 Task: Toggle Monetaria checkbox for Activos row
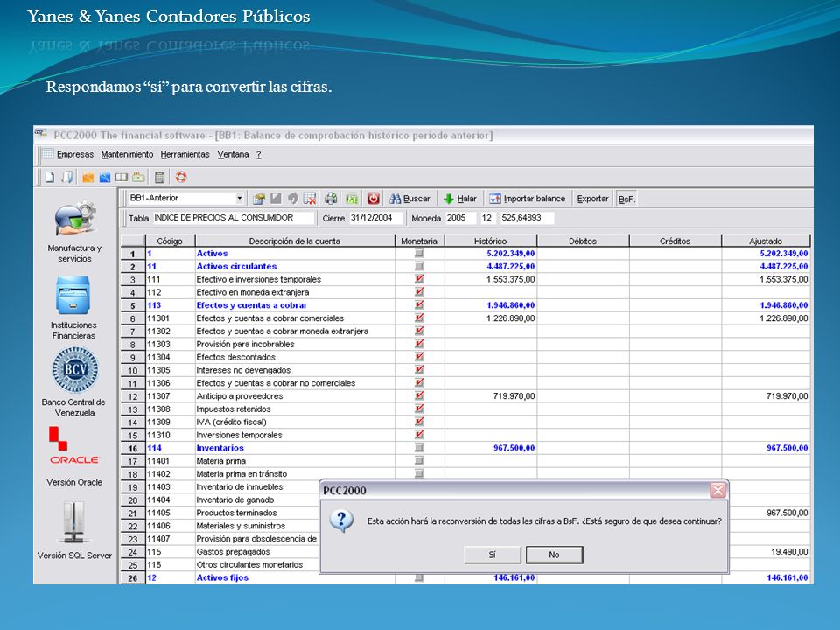coord(419,254)
